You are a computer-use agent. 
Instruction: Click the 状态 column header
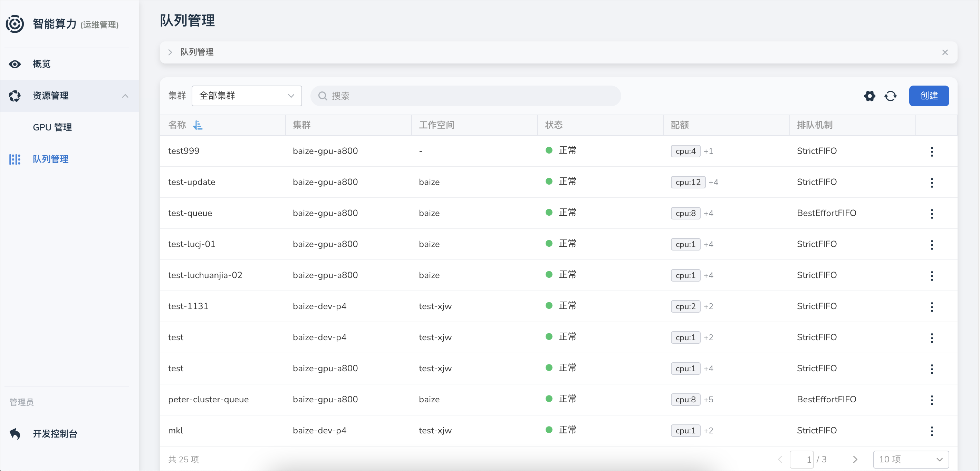[554, 125]
